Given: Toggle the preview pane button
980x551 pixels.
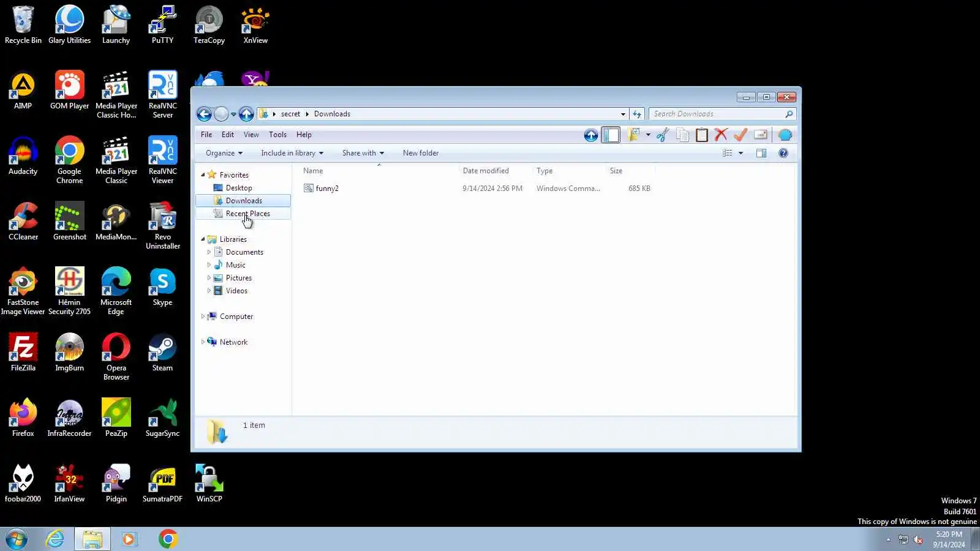Looking at the screenshot, I should tap(761, 153).
